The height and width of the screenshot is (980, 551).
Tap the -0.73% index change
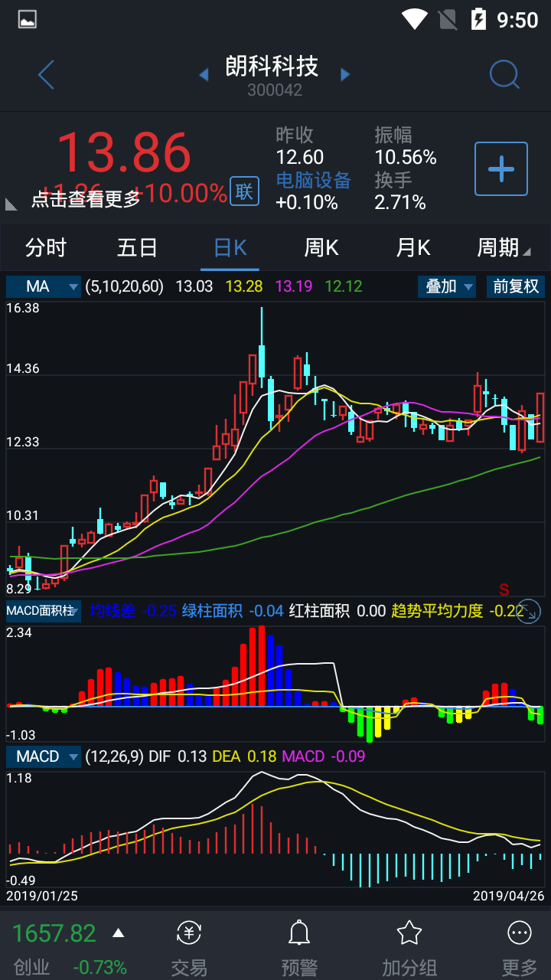pos(100,967)
